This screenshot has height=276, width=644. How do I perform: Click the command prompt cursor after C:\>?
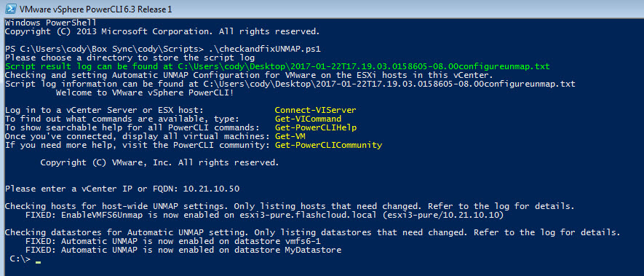(38, 261)
